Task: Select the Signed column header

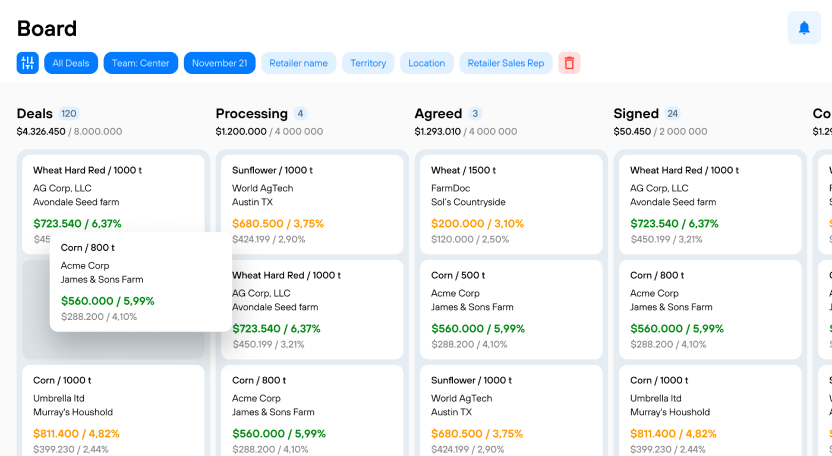Action: tap(636, 114)
